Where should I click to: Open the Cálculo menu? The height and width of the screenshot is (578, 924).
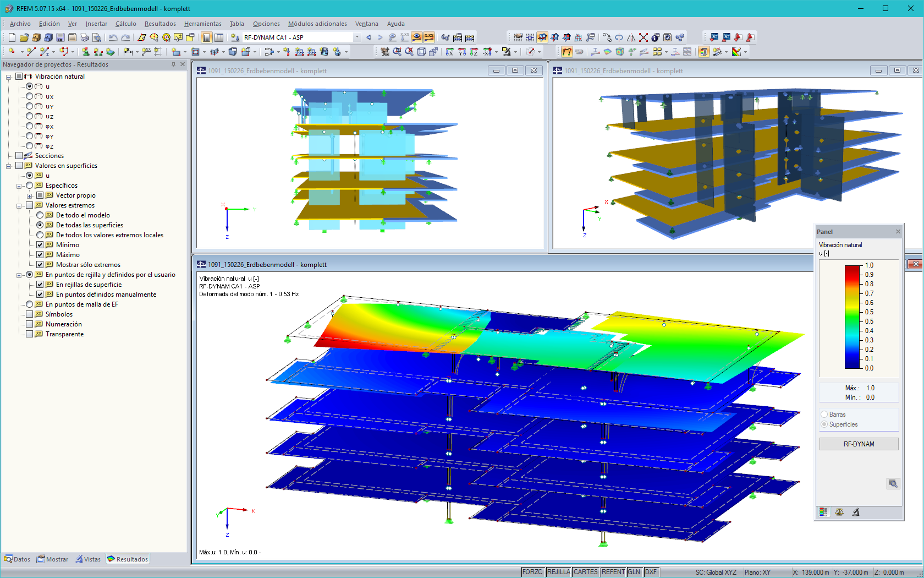point(125,24)
